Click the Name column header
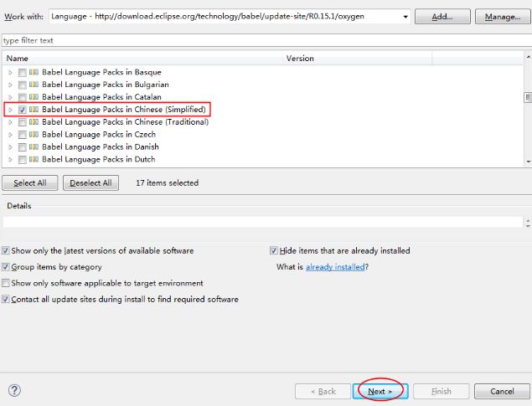This screenshot has height=406, width=532. click(142, 59)
